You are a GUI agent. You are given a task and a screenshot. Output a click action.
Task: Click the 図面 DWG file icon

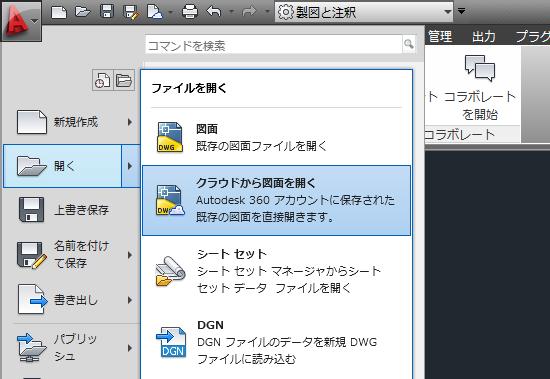[170, 137]
